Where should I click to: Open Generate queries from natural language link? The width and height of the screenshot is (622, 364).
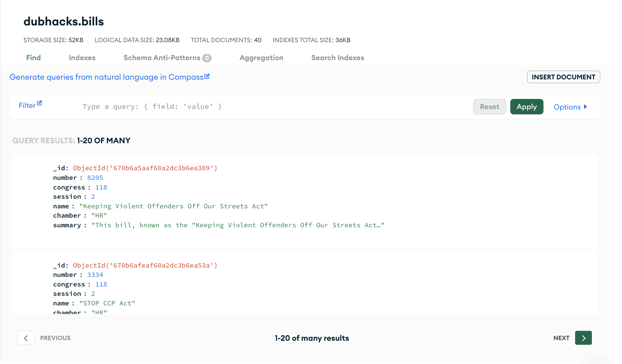[x=106, y=77]
